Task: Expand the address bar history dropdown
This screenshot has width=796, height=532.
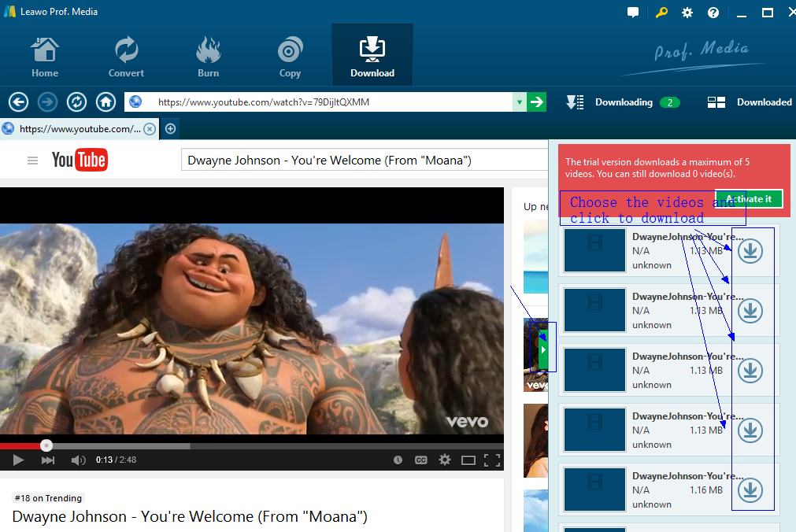Action: (x=520, y=102)
